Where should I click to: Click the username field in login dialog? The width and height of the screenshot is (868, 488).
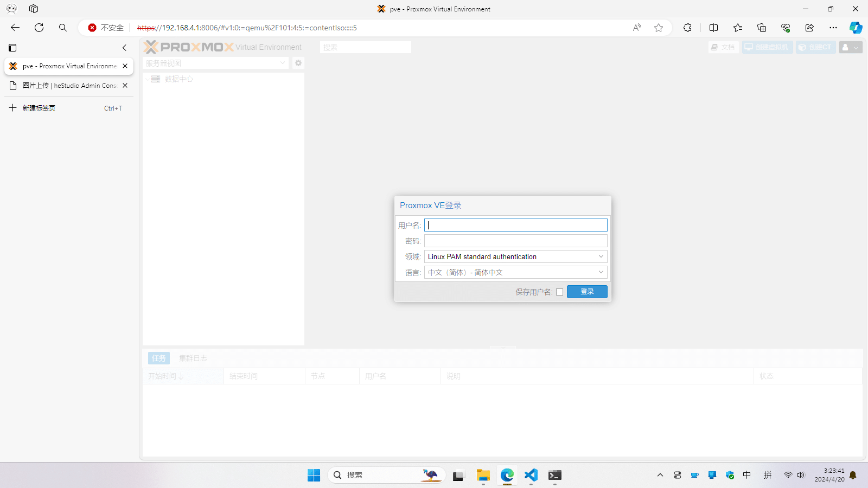coord(515,225)
